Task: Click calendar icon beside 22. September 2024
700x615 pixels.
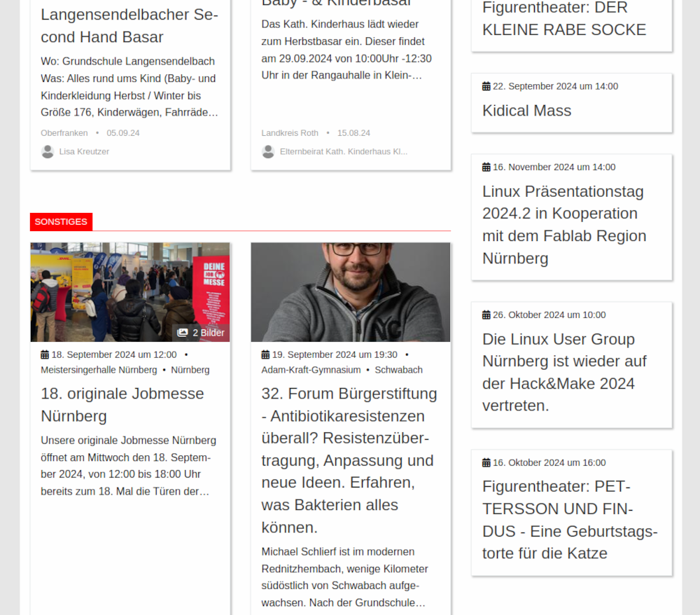Action: click(x=486, y=86)
